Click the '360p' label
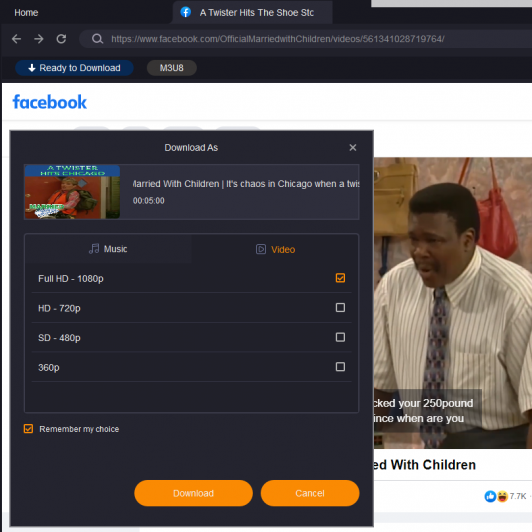Viewport: 532px width, 532px height. [49, 367]
